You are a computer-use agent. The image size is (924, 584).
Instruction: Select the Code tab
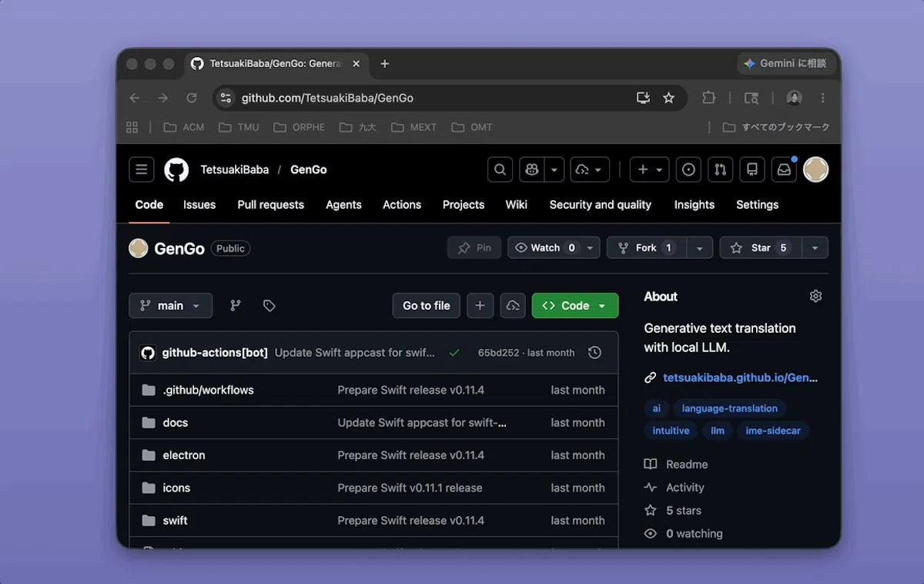(149, 205)
